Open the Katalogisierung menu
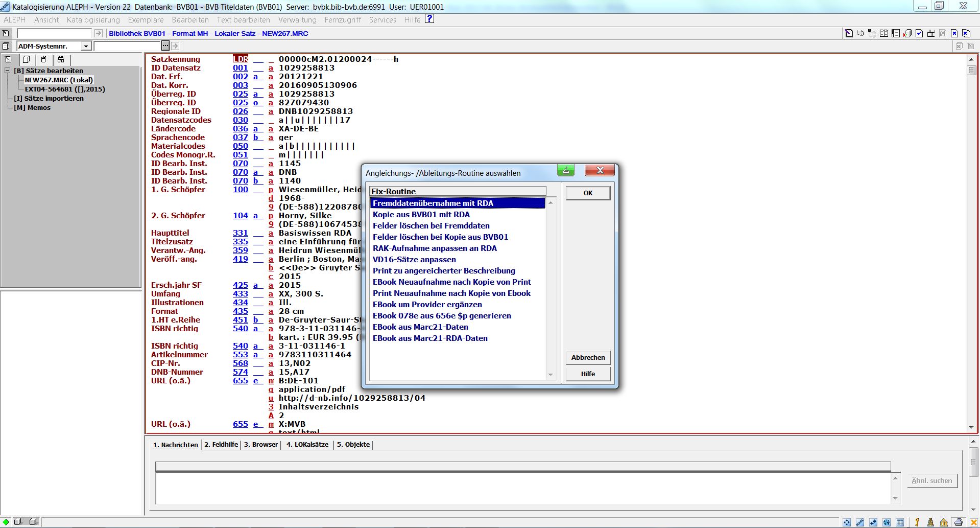980x528 pixels. pyautogui.click(x=93, y=19)
